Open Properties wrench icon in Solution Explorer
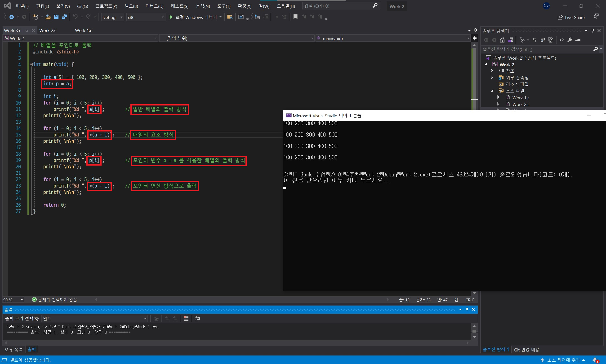 tap(570, 40)
